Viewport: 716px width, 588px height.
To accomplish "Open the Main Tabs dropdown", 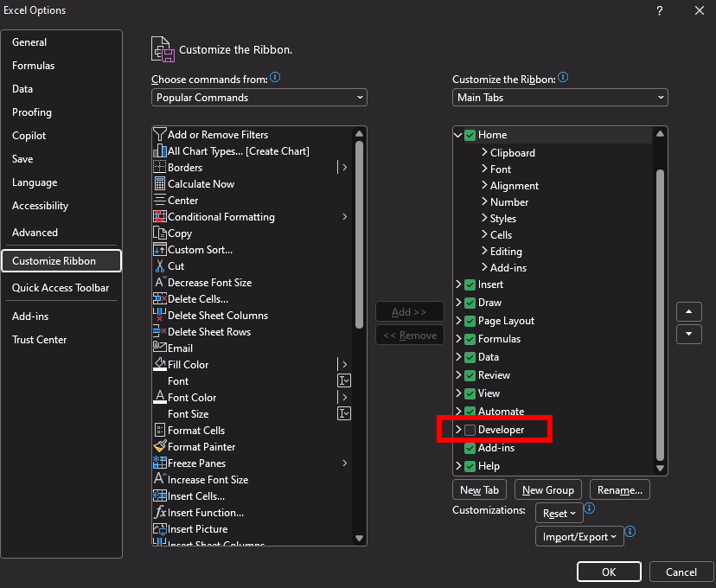I will point(559,97).
